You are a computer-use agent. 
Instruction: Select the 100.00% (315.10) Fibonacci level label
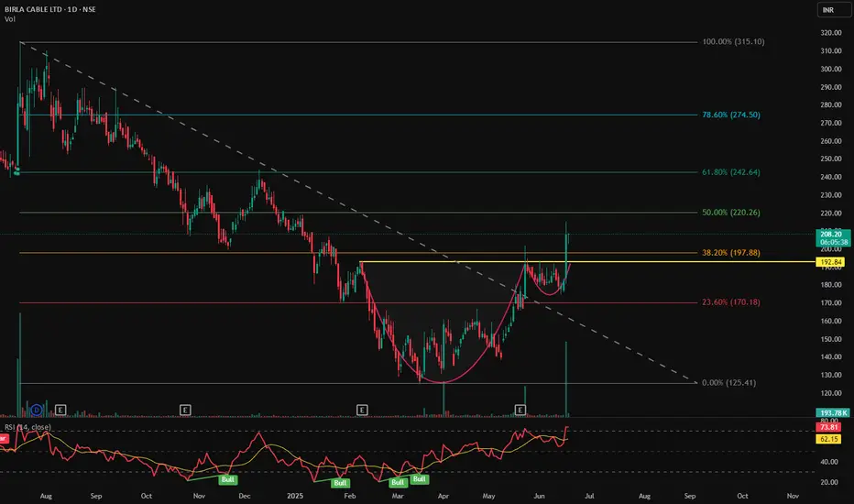click(733, 41)
